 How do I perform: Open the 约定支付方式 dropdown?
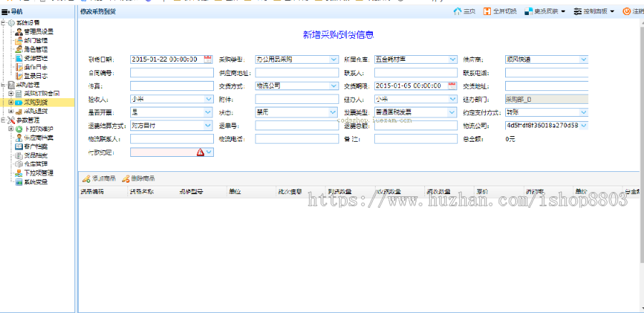[584, 112]
